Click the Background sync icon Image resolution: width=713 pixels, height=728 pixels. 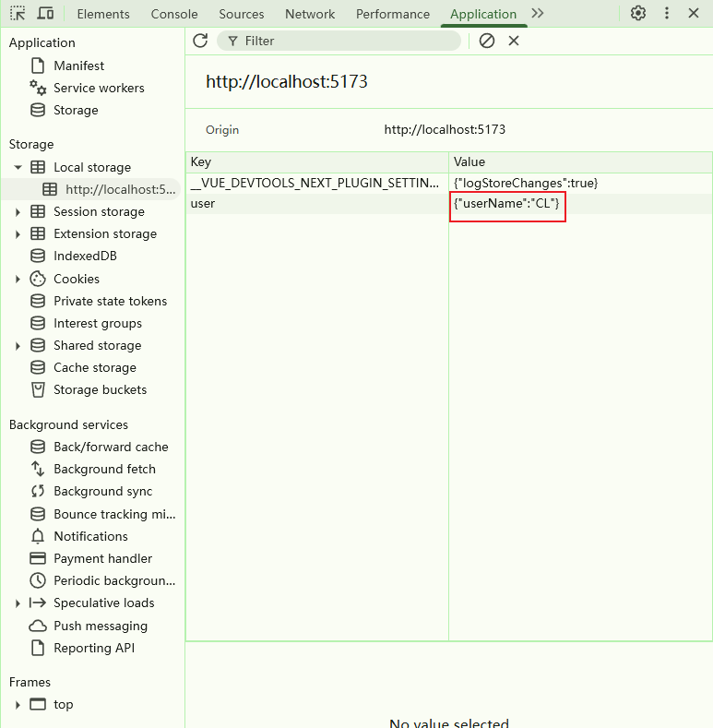click(38, 491)
